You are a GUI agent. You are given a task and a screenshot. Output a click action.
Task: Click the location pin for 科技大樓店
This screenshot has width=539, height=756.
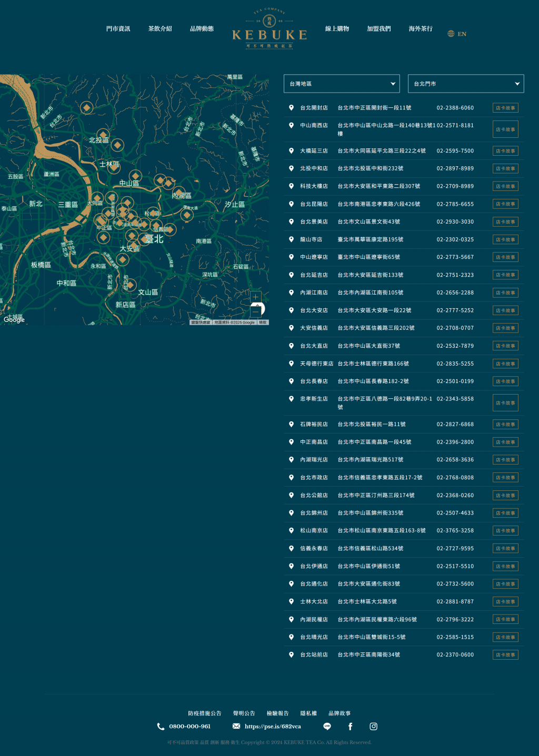click(291, 186)
